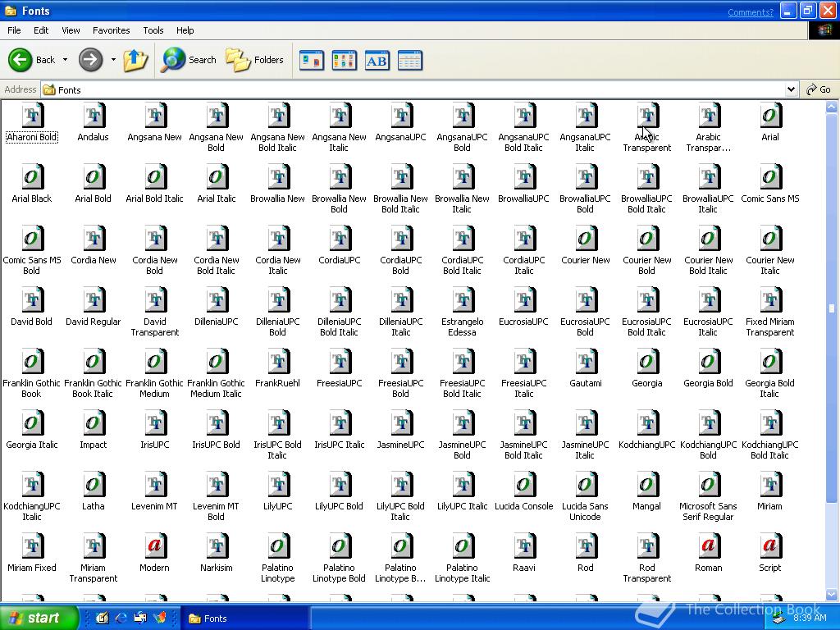Screen dimensions: 840x630
Task: Select the Rod Transparent font
Action: [646, 558]
